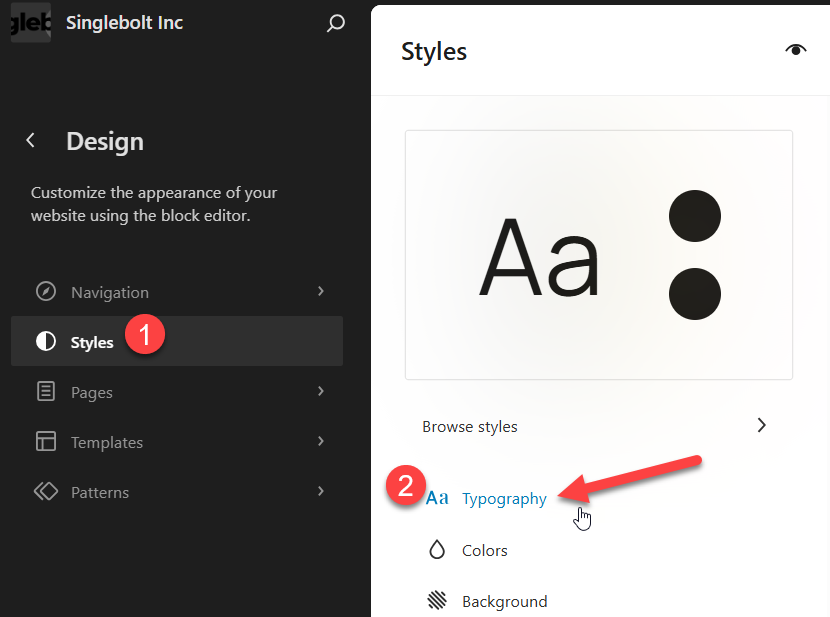Go back using the Design chevron
The image size is (830, 617).
[x=31, y=140]
